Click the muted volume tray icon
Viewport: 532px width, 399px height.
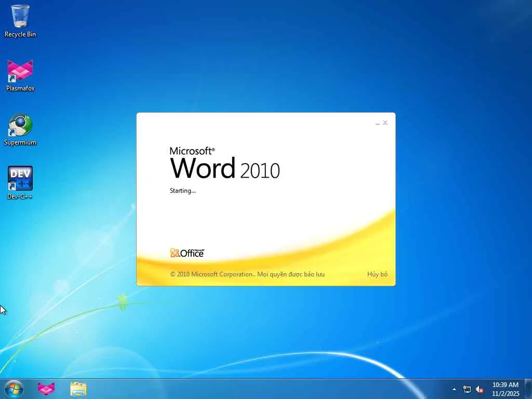[480, 389]
